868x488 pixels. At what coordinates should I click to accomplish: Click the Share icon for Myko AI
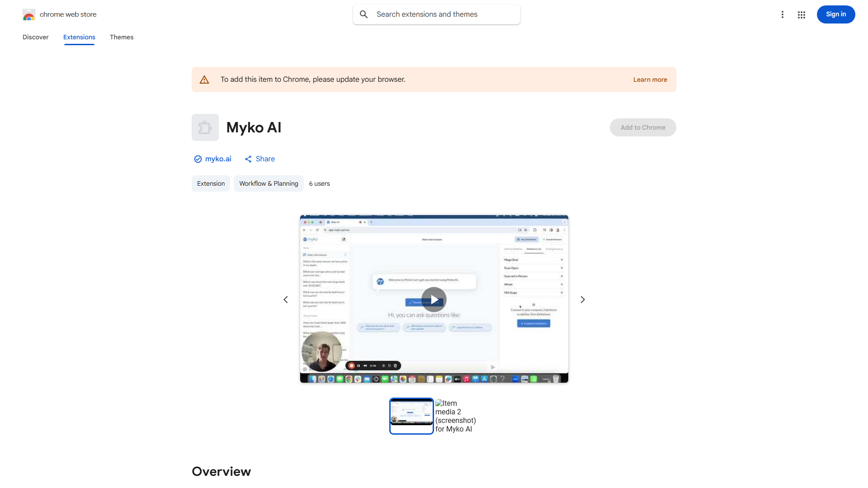click(x=248, y=159)
